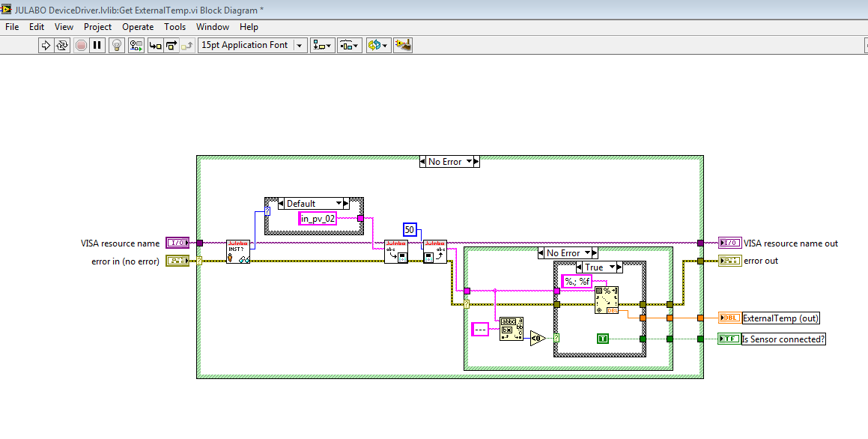Start Run Continuously mode

63,45
